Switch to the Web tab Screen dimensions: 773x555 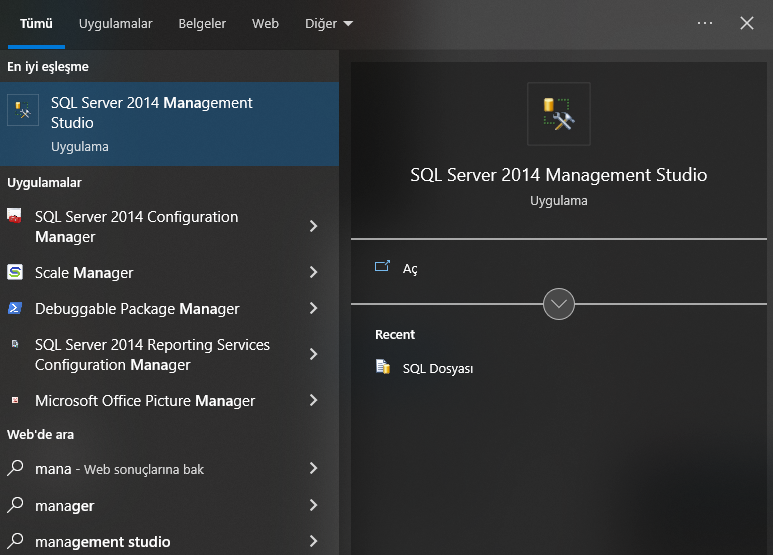265,23
